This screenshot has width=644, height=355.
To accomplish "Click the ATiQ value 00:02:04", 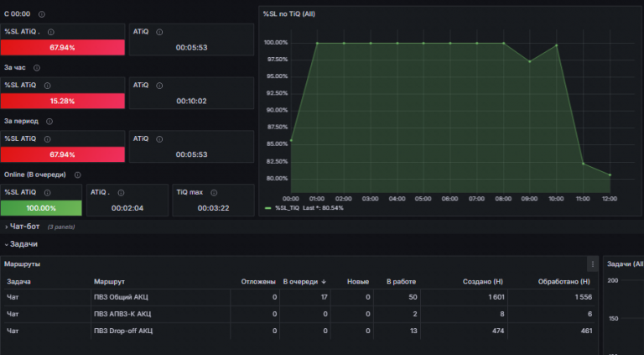I will point(127,208).
